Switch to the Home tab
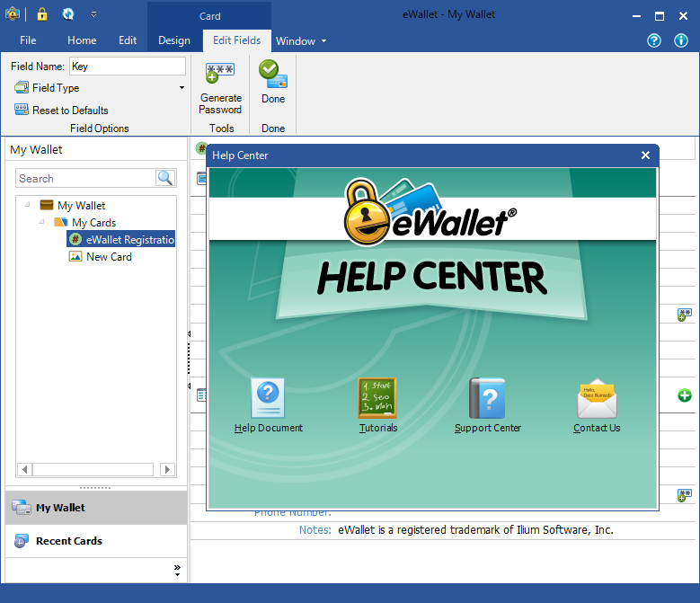This screenshot has height=603, width=700. 82,40
